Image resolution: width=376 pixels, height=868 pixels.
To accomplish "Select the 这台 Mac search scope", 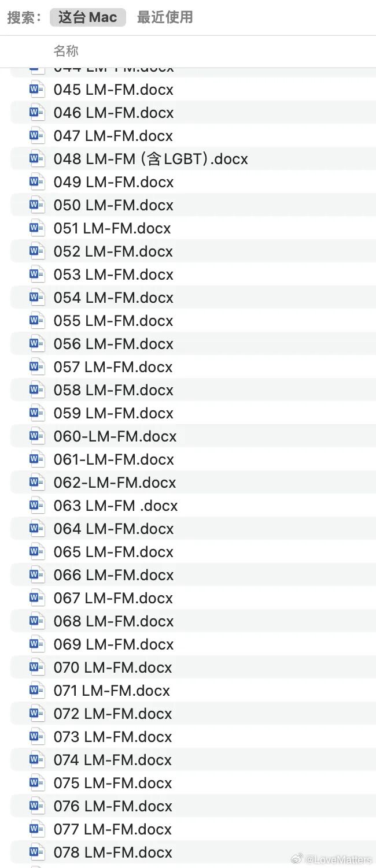I will click(x=88, y=17).
